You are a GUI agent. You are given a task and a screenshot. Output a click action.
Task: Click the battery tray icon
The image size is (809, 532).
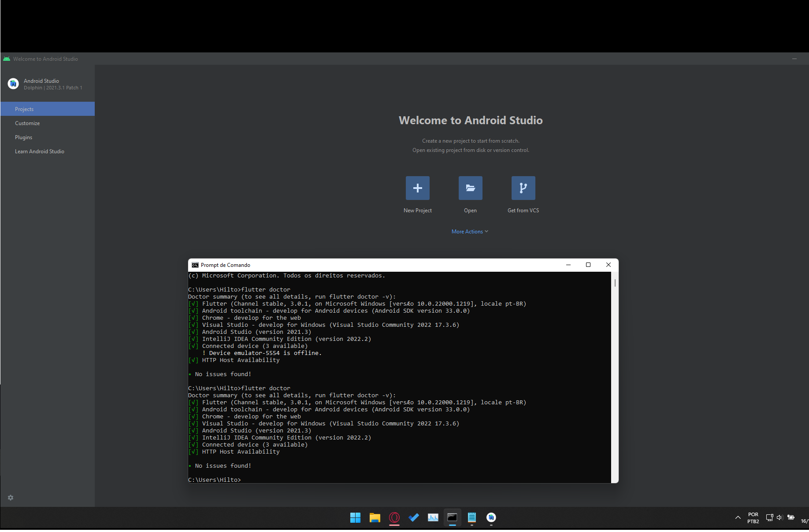(x=791, y=517)
